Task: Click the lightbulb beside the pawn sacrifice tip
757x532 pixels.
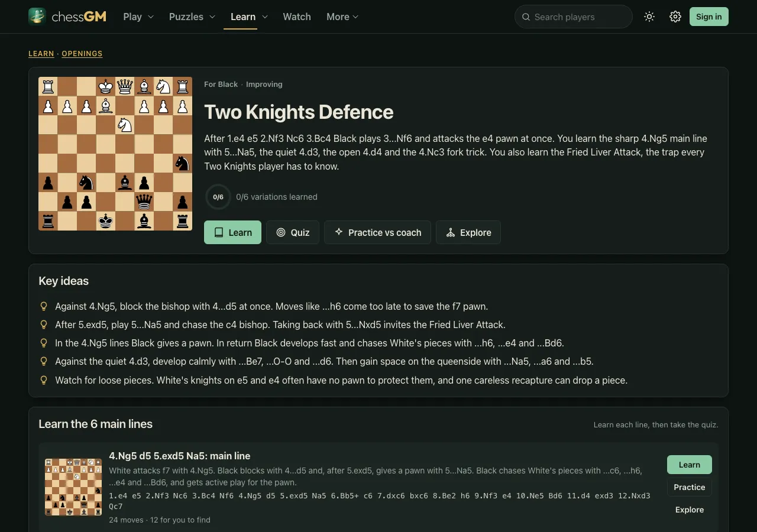Action: point(43,343)
